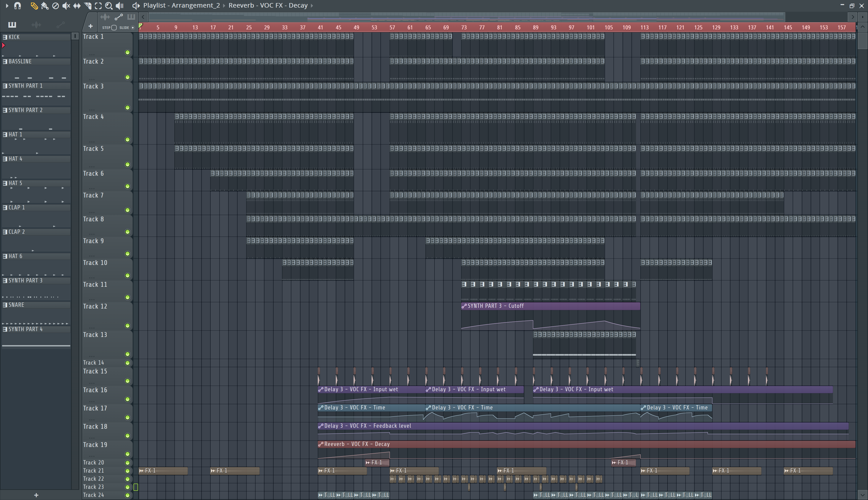Mute Track 7 with its green LED
Viewport: 868px width, 500px height.
tap(128, 210)
